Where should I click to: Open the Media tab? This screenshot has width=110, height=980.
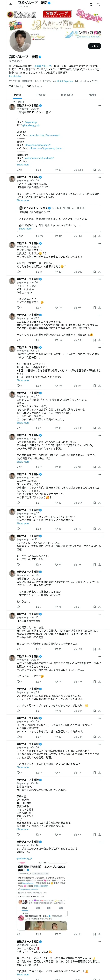[x=92, y=95]
